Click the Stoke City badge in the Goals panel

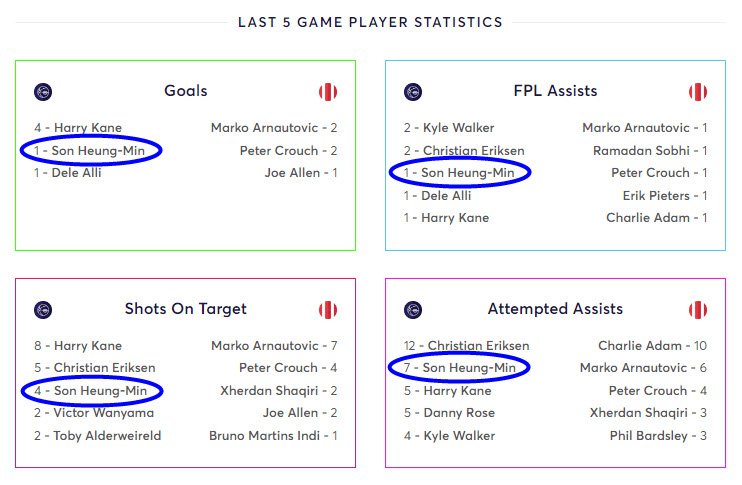[x=328, y=92]
